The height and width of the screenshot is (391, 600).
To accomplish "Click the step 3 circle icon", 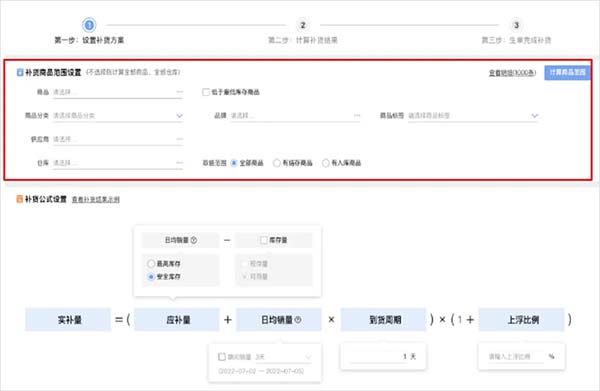I will click(516, 25).
